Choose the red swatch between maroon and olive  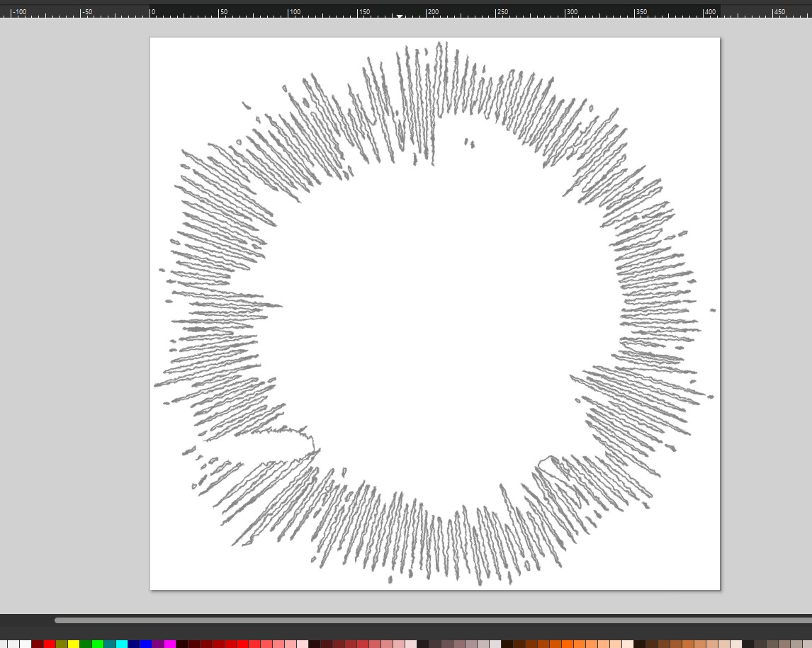(50, 644)
